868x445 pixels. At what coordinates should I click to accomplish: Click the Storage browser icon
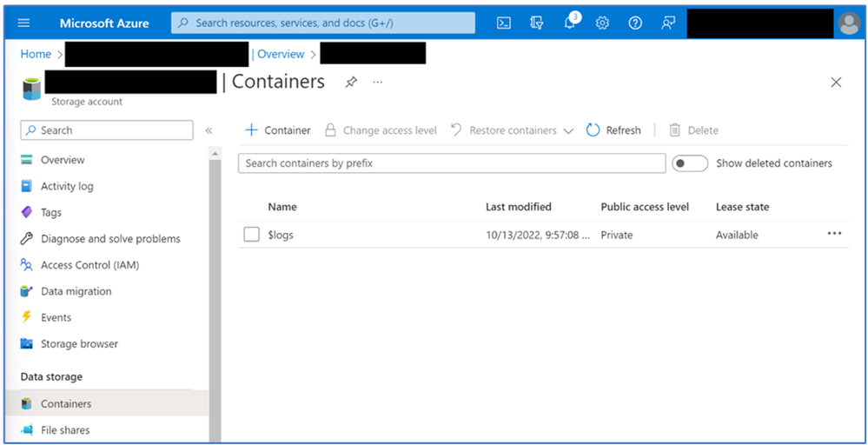coord(27,343)
